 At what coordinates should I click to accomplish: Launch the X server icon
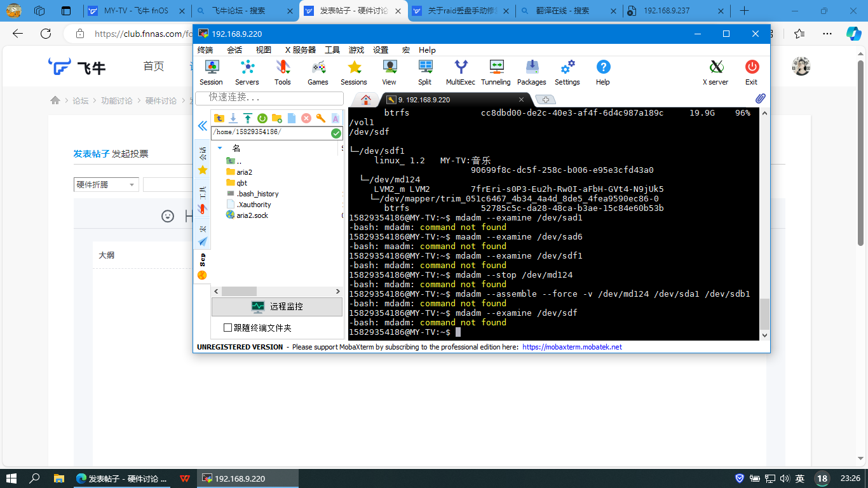715,72
